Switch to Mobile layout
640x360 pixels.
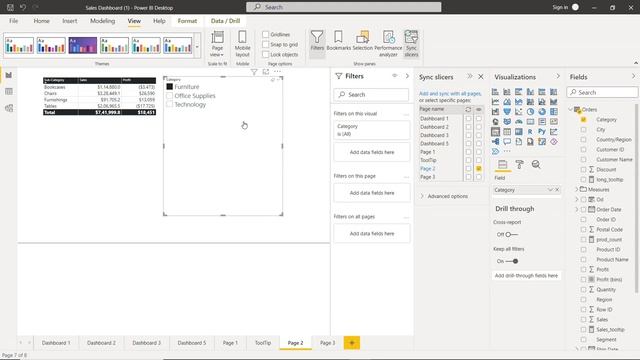click(242, 44)
